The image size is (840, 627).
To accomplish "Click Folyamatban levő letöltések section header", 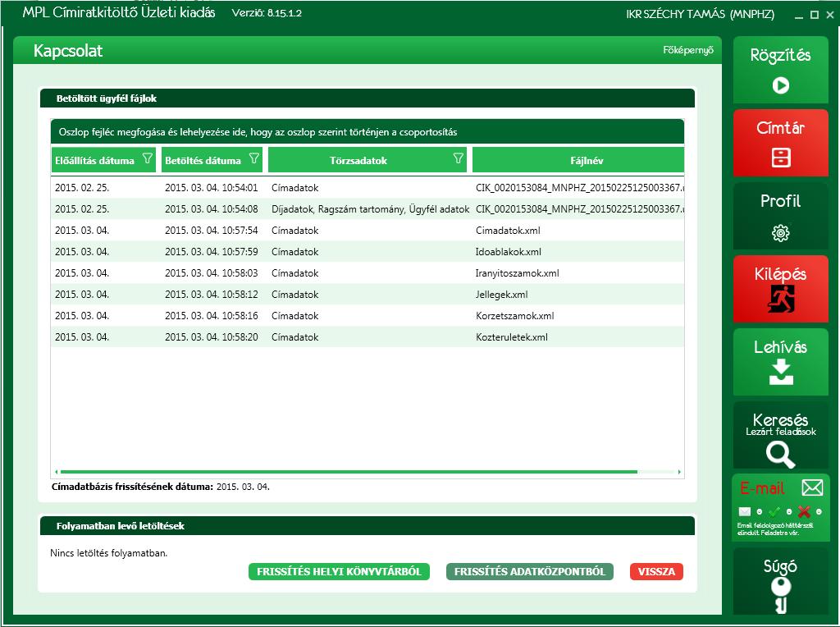I will (367, 526).
